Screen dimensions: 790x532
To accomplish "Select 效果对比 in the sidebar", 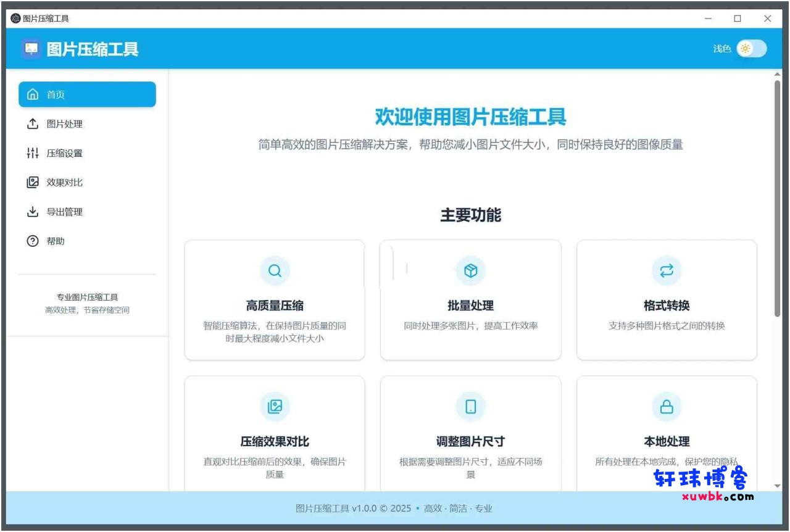I will click(87, 182).
